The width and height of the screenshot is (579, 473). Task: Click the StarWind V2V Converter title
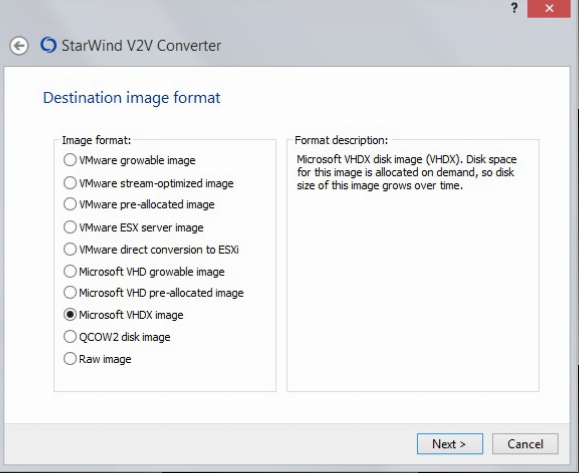141,46
